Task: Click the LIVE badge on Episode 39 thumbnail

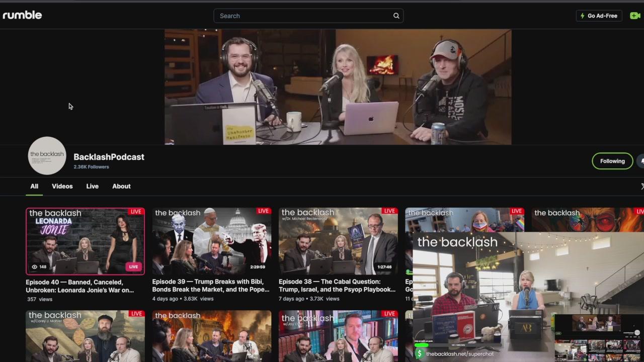Action: coord(264,211)
